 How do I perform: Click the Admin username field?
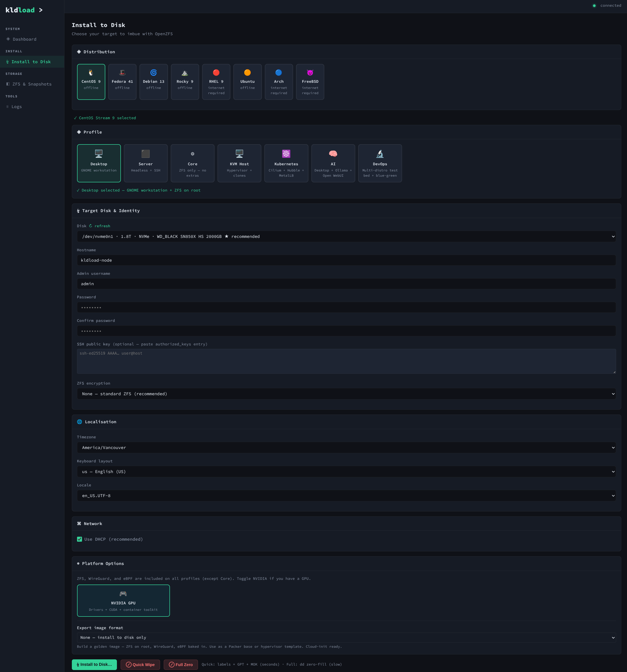[347, 284]
